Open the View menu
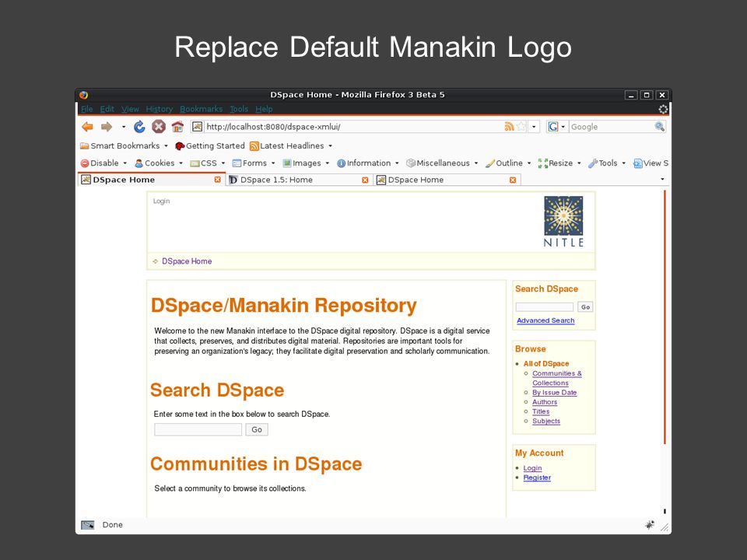Image resolution: width=747 pixels, height=560 pixels. (130, 109)
